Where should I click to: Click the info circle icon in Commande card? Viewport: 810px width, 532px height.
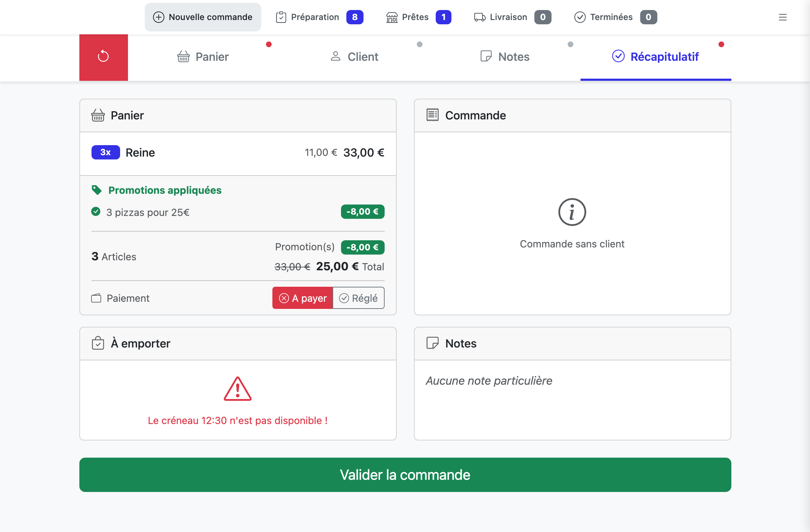pos(572,212)
